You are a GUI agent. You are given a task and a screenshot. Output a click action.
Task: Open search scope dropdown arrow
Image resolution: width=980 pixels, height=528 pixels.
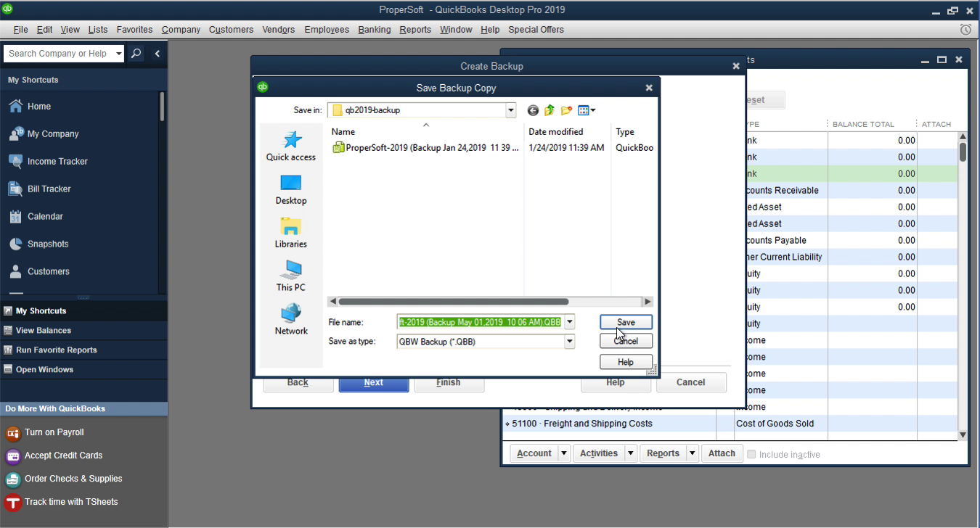point(119,53)
